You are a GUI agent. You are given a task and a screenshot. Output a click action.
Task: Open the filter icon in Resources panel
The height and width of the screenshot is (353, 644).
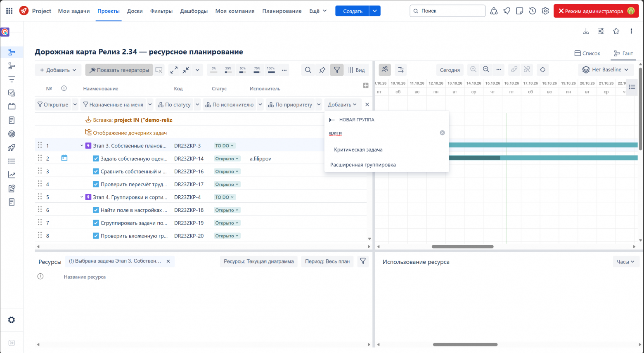click(x=363, y=261)
